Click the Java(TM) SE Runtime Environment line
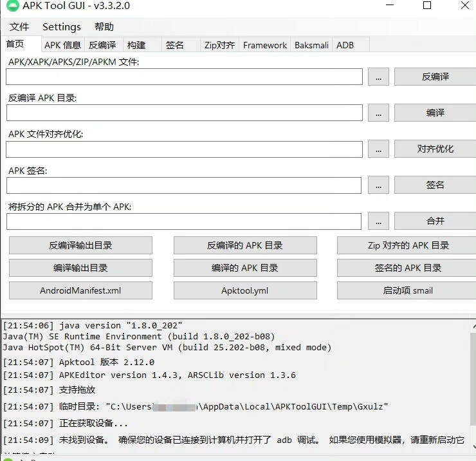 139,336
